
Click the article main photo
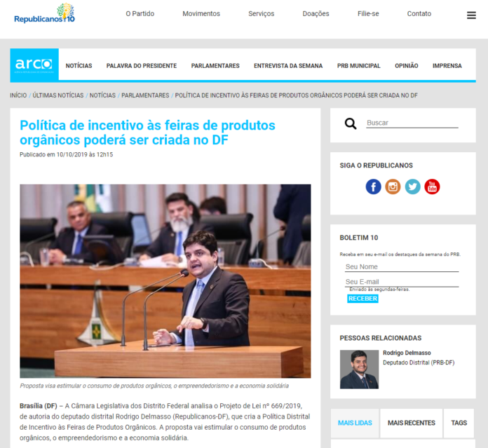(165, 281)
